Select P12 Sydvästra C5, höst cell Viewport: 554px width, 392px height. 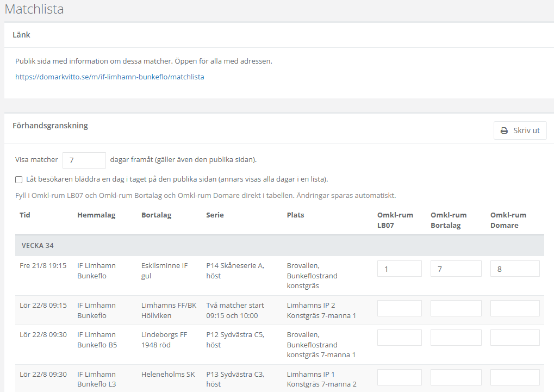tap(235, 340)
